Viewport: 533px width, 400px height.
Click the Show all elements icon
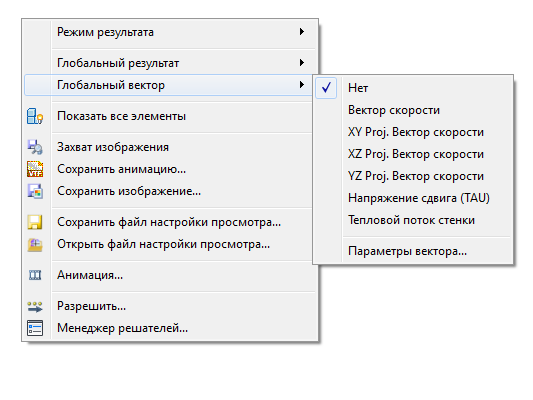click(35, 116)
